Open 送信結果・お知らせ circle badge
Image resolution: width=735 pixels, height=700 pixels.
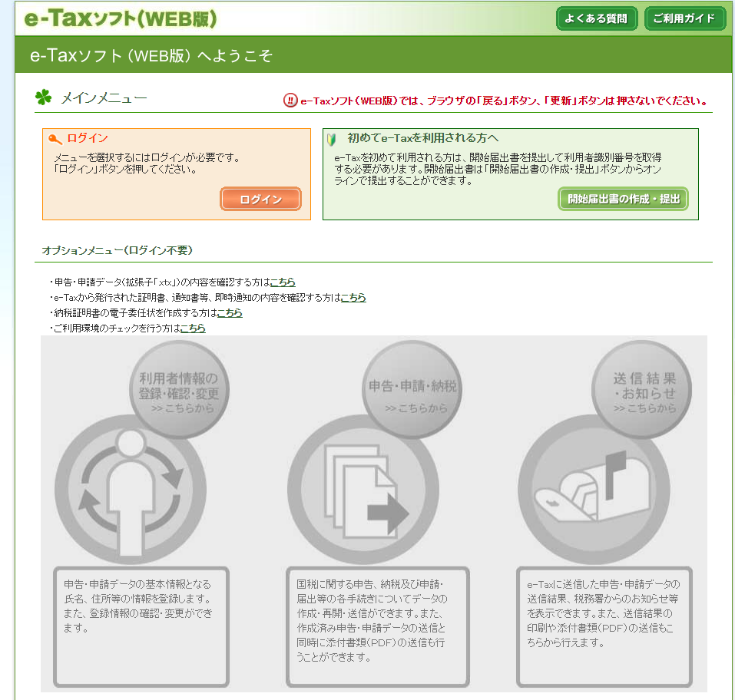[x=644, y=391]
